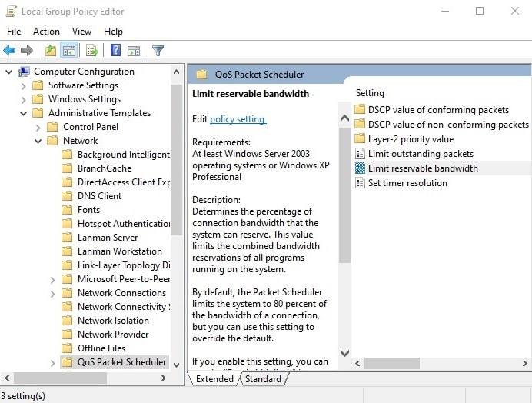Open the Help menu
This screenshot has width=532, height=403.
pos(113,32)
